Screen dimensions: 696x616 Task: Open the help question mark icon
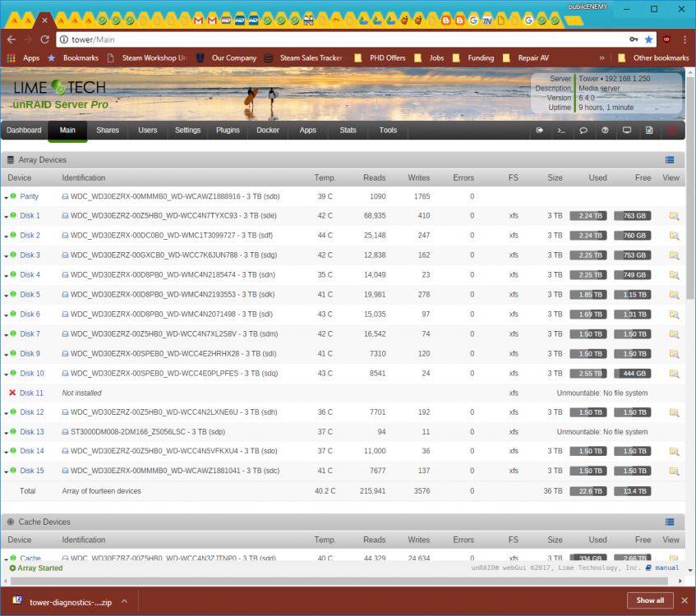(605, 131)
